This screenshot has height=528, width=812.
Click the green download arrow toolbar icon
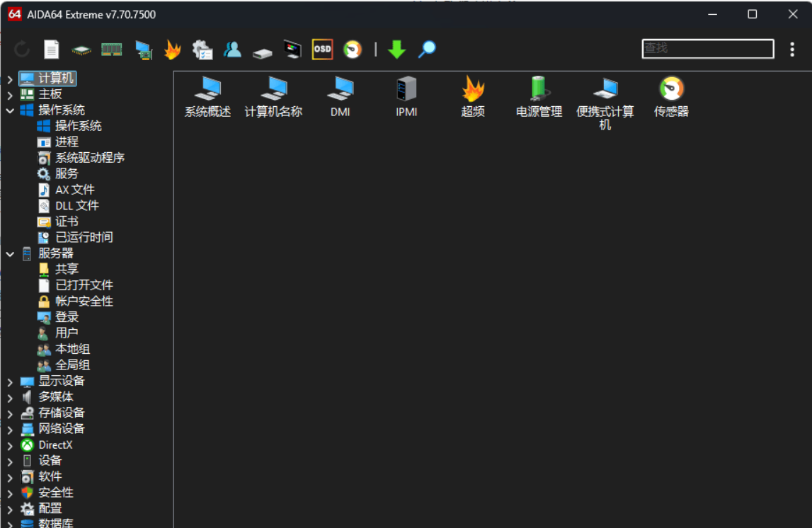[396, 50]
